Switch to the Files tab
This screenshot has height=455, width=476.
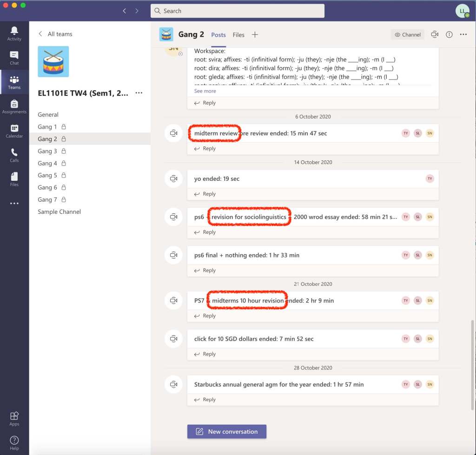(x=238, y=35)
